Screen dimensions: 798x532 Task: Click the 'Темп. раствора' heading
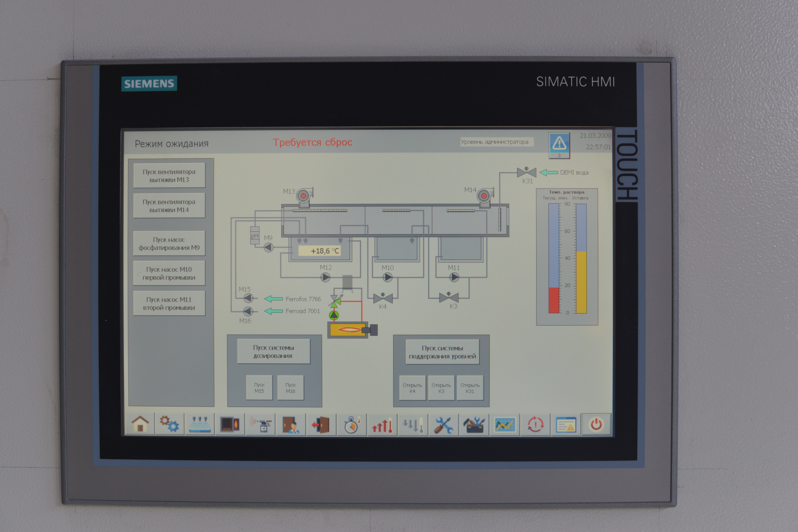(567, 192)
